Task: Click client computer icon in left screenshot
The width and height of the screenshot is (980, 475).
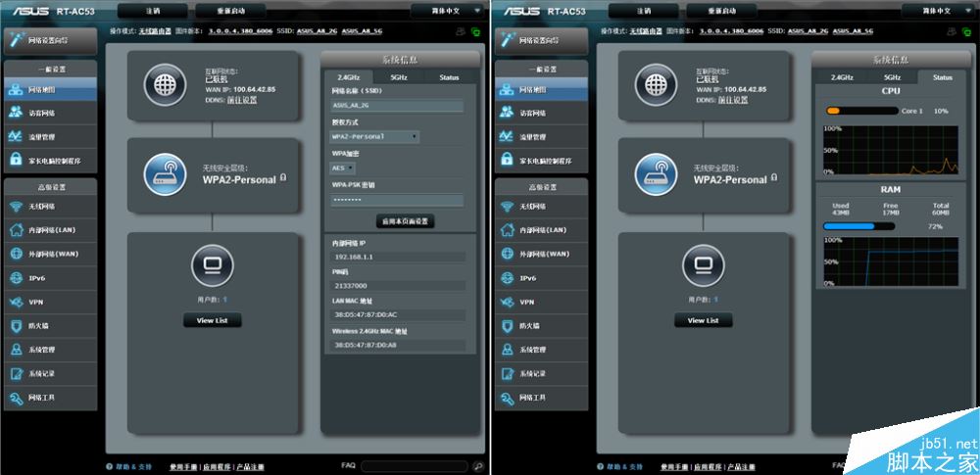Action: point(212,265)
